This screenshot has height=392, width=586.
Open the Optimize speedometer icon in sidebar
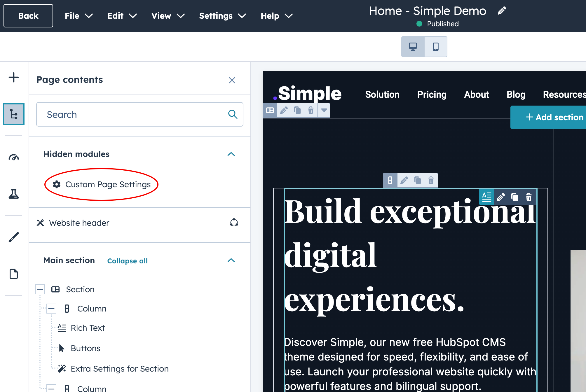(x=13, y=157)
